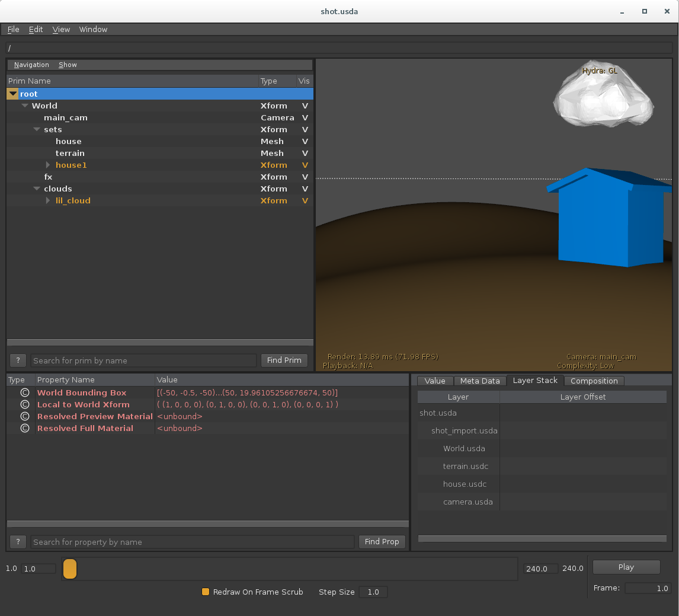
Task: Toggle visibility V for house mesh
Action: 305,141
